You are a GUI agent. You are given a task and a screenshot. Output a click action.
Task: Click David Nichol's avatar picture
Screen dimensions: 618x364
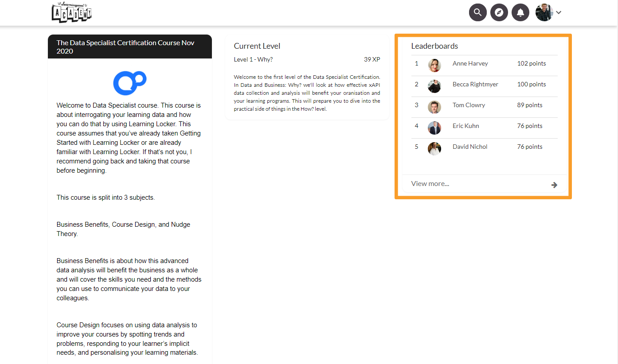click(434, 149)
